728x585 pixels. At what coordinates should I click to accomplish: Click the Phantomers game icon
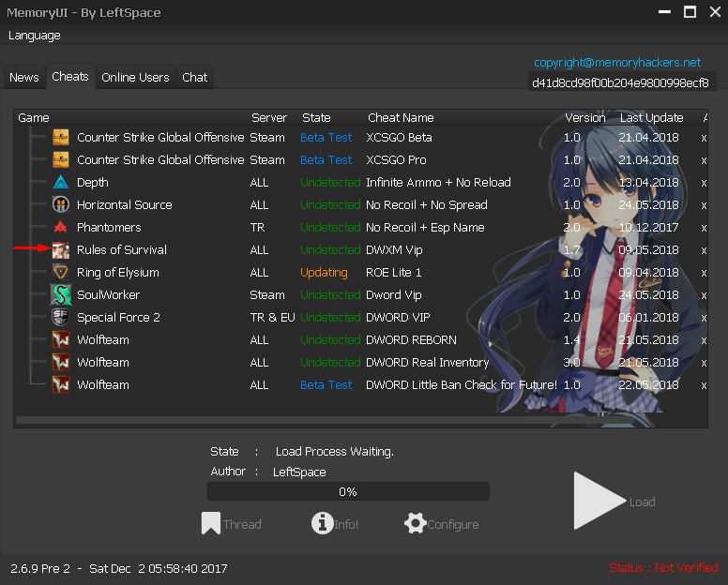[61, 227]
